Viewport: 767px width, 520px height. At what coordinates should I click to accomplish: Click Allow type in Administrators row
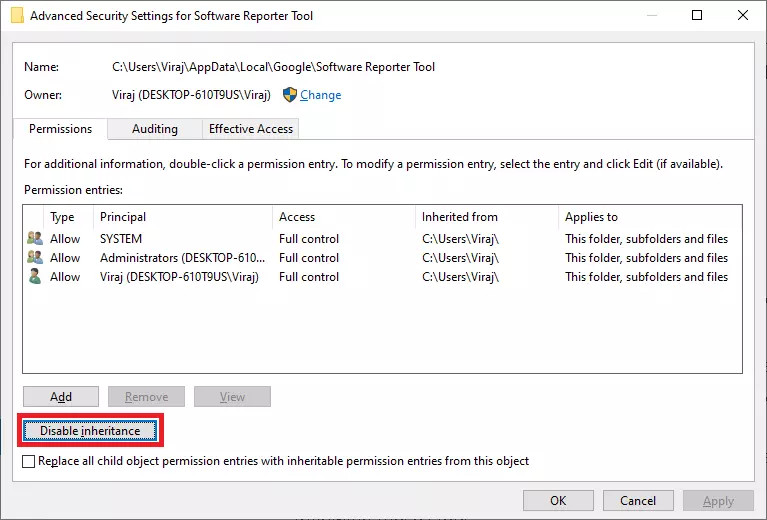pyautogui.click(x=65, y=258)
